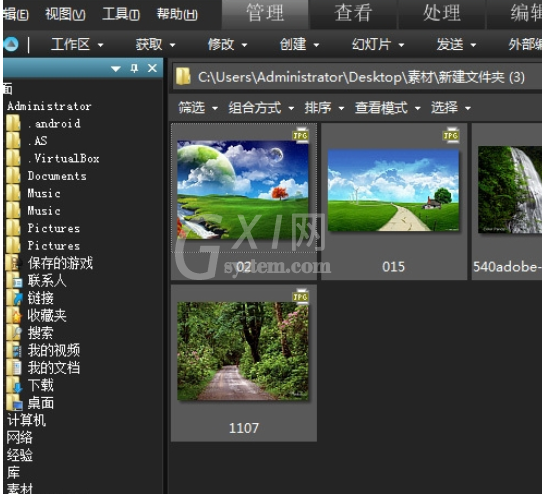The width and height of the screenshot is (542, 494).
Task: Click the 桌面 desktop folder icon
Action: (14, 403)
